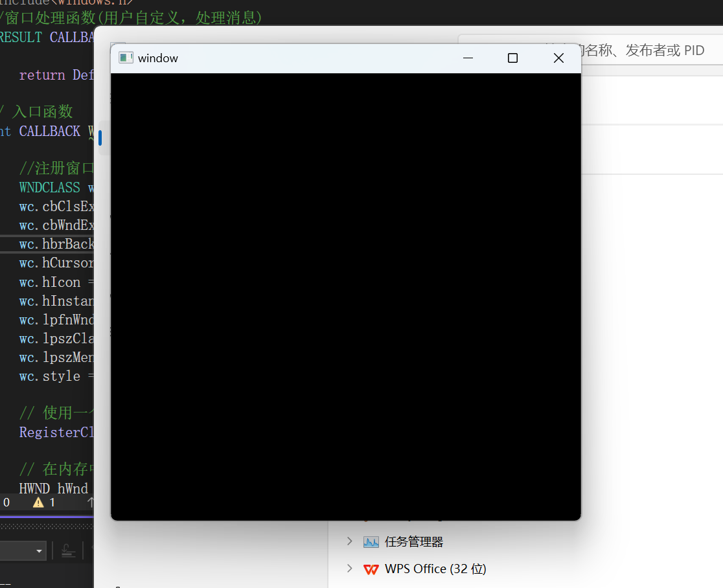Open the combo box dropdown in Visual Studio
The height and width of the screenshot is (588, 723).
click(x=39, y=552)
